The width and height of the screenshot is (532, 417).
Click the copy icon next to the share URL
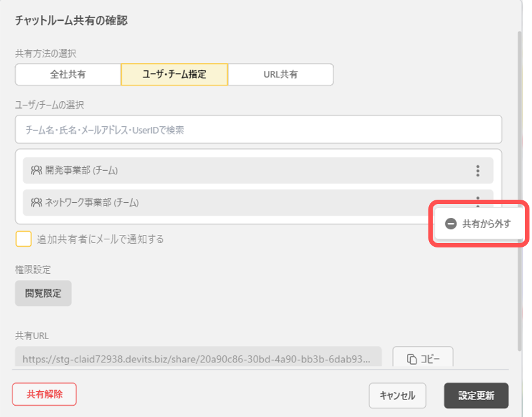(412, 359)
